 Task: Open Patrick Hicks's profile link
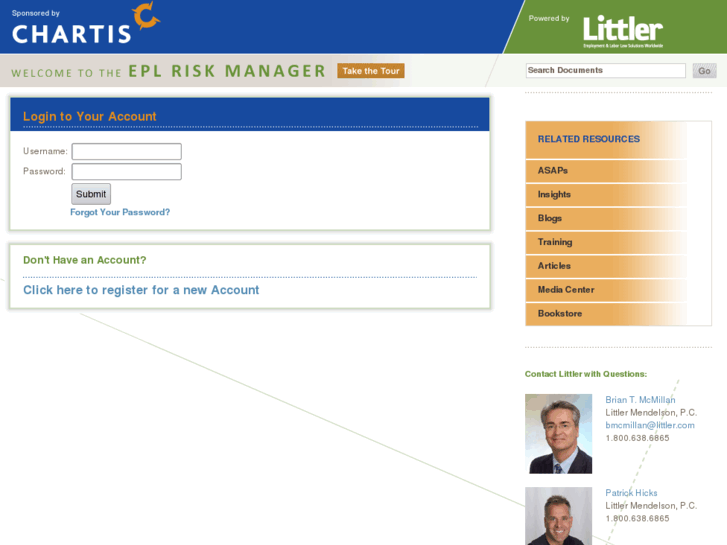(631, 493)
